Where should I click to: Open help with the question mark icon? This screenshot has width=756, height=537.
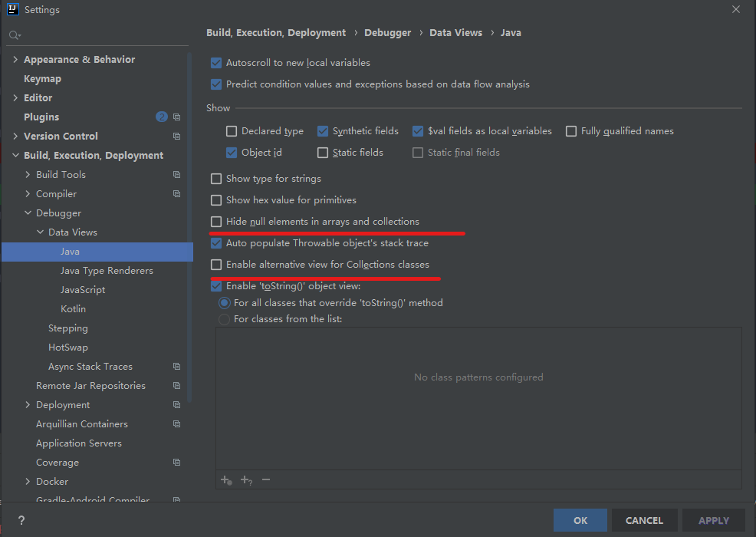(x=21, y=520)
